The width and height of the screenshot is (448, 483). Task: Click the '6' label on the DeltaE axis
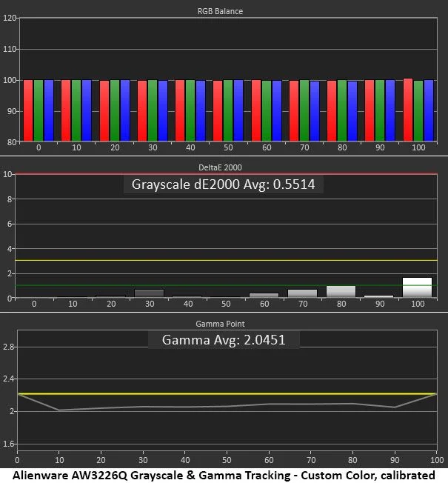10,224
